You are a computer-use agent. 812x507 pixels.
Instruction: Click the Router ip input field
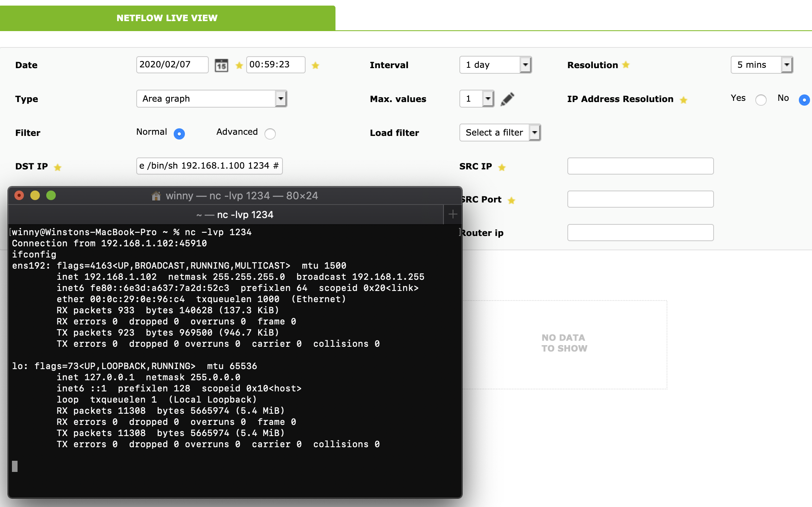point(640,232)
